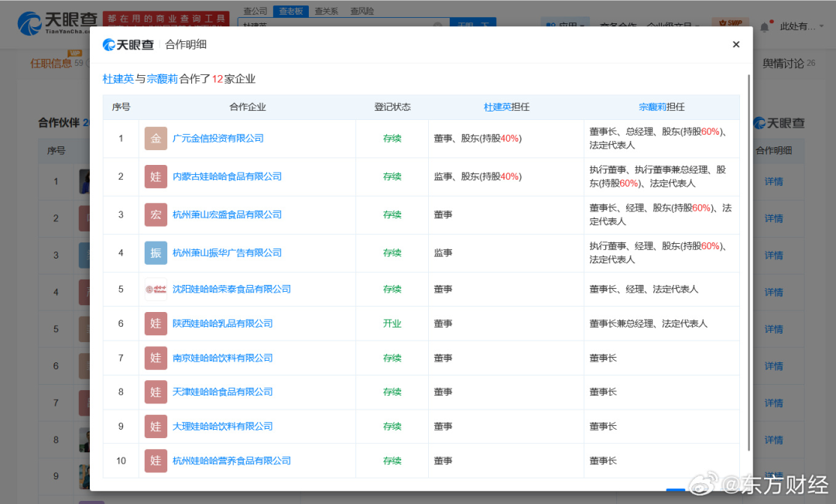Open the notification bell at top right

pyautogui.click(x=765, y=24)
